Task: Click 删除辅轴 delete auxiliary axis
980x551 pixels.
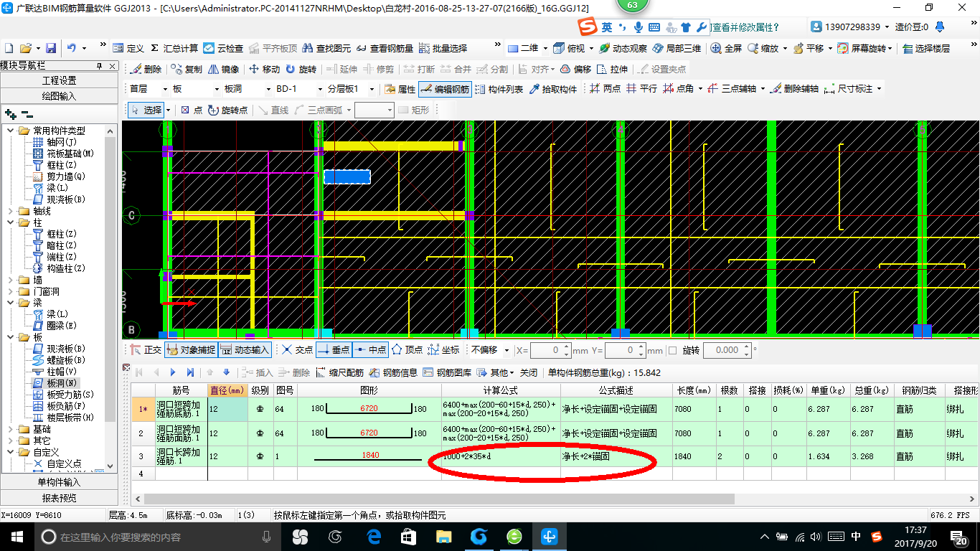Action: point(795,89)
